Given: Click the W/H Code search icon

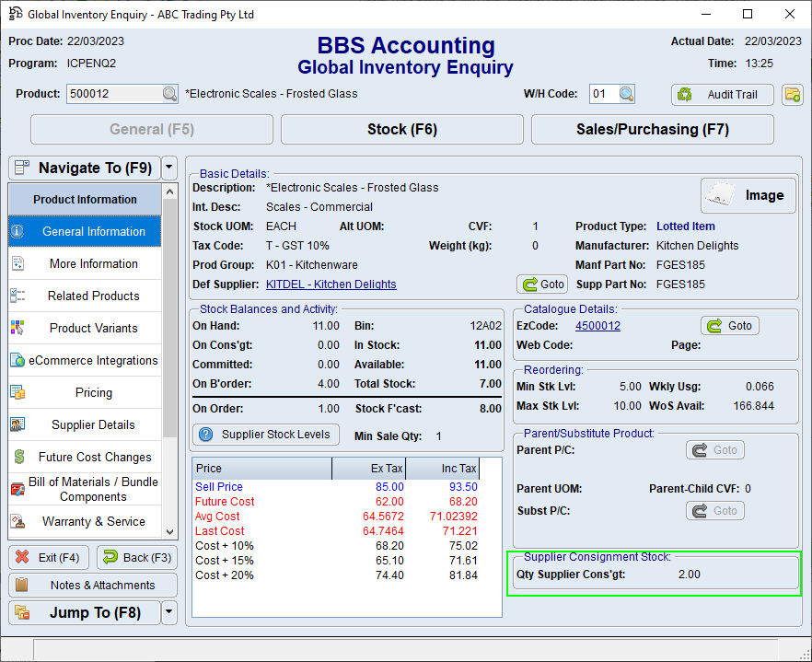Looking at the screenshot, I should [626, 94].
